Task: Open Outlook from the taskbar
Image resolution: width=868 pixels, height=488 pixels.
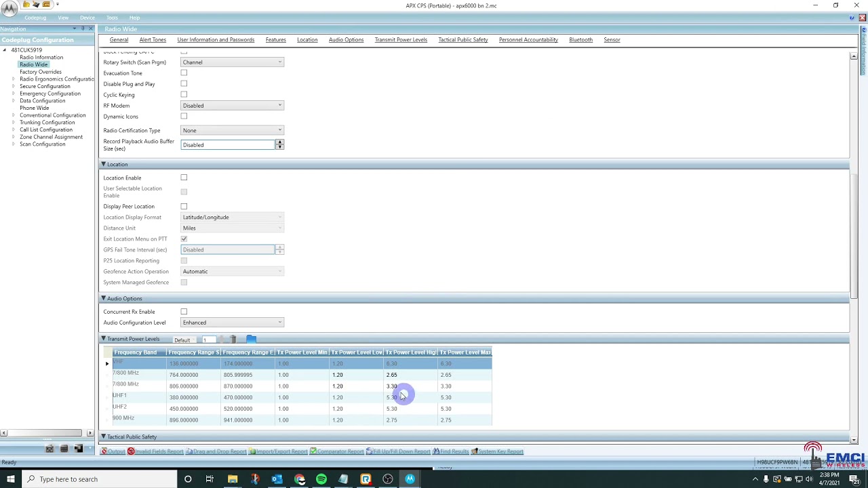Action: tap(277, 479)
